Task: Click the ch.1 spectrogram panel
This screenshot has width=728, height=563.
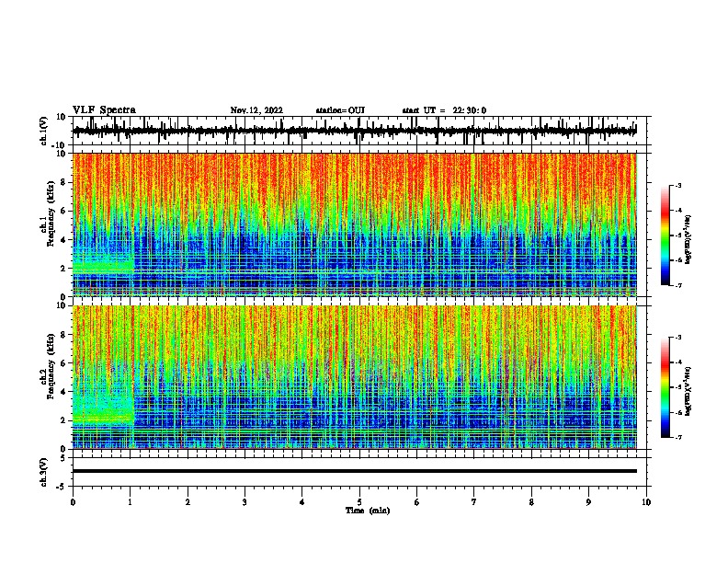Action: click(x=355, y=224)
